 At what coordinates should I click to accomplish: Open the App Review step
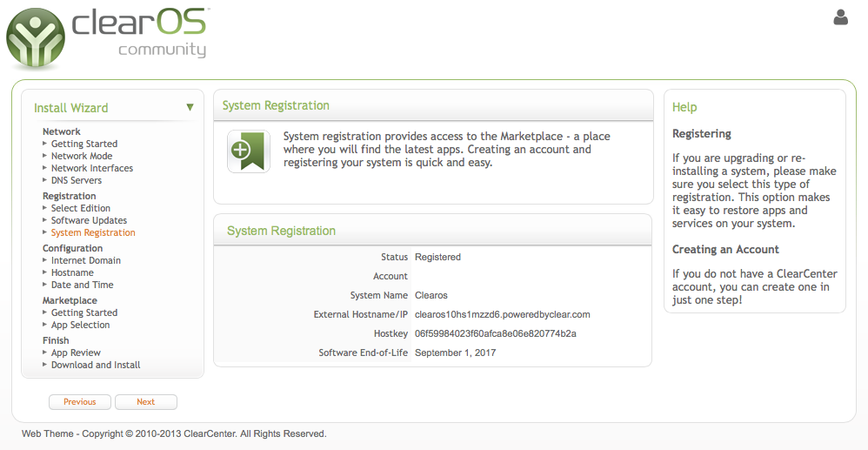coord(76,353)
